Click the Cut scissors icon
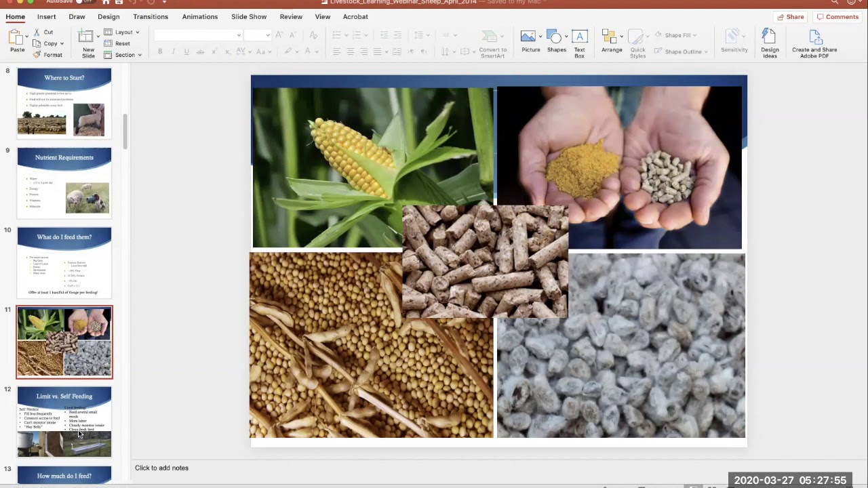868x488 pixels. tap(37, 32)
